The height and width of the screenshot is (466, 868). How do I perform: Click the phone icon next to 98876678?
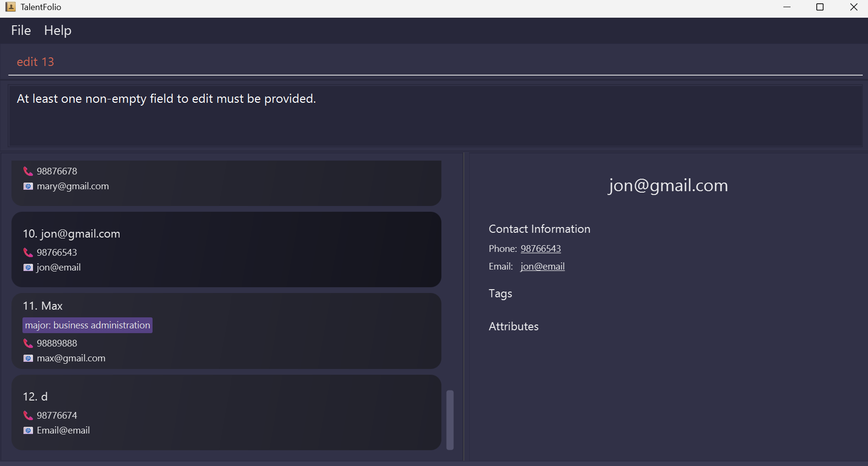(x=28, y=171)
